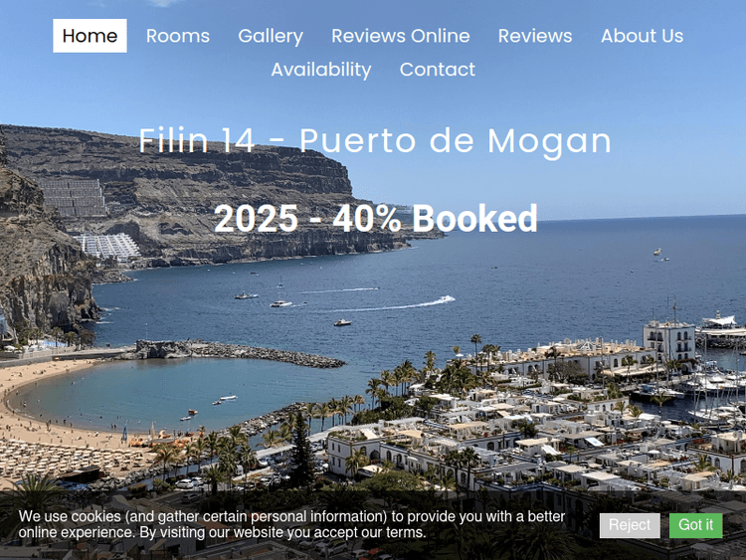Open the Reviews menu link
746x560 pixels.
(x=535, y=36)
